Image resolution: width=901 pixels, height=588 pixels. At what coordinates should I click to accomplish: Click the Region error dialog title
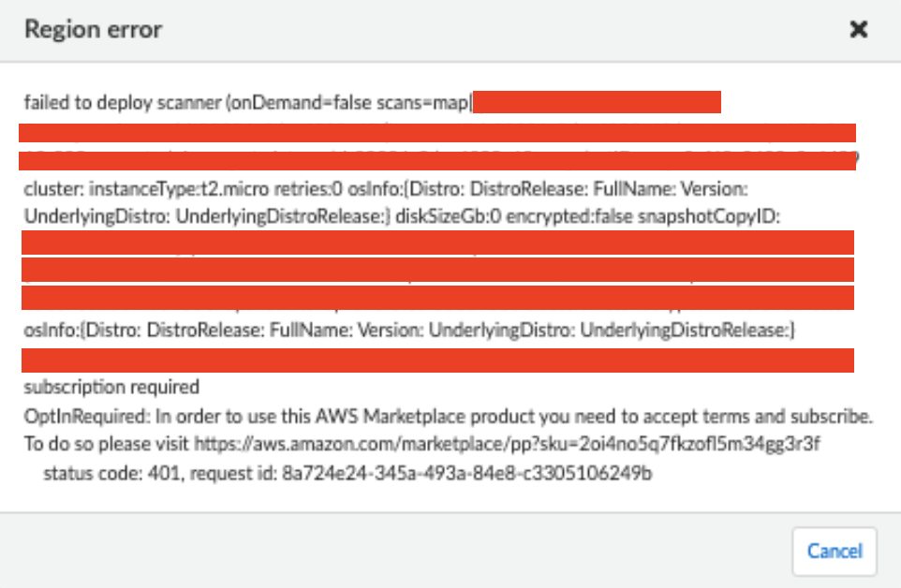[x=93, y=29]
